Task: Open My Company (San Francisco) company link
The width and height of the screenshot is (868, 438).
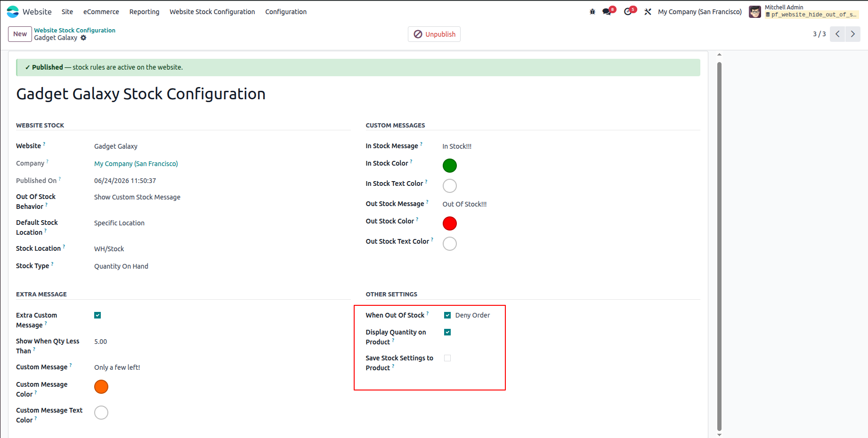Action: coord(136,164)
